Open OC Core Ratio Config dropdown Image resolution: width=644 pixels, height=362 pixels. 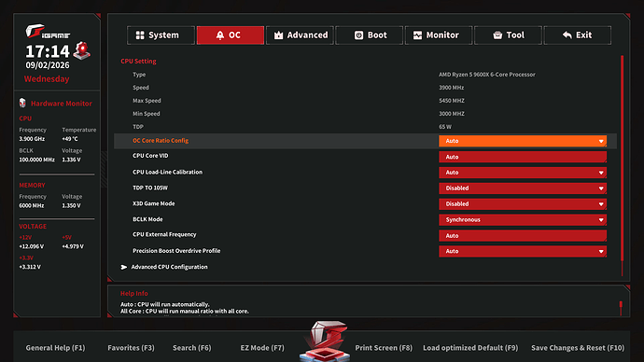[523, 141]
